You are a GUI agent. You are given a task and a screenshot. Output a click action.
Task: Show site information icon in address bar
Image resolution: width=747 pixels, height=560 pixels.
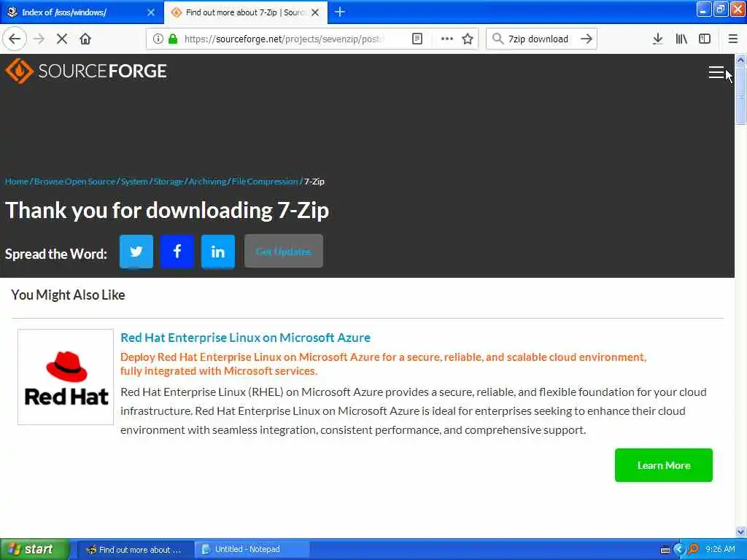158,39
